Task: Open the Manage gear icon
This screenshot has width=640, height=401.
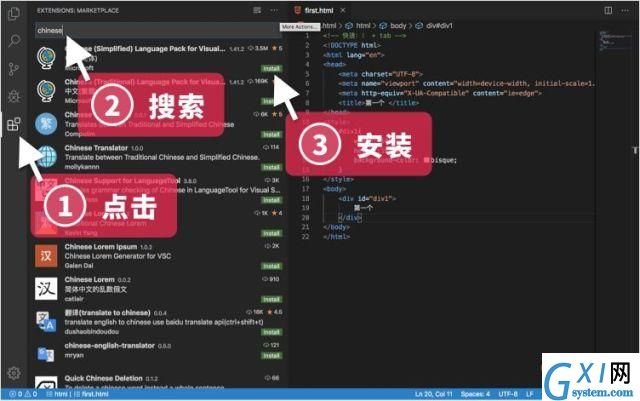Action: pyautogui.click(x=14, y=373)
